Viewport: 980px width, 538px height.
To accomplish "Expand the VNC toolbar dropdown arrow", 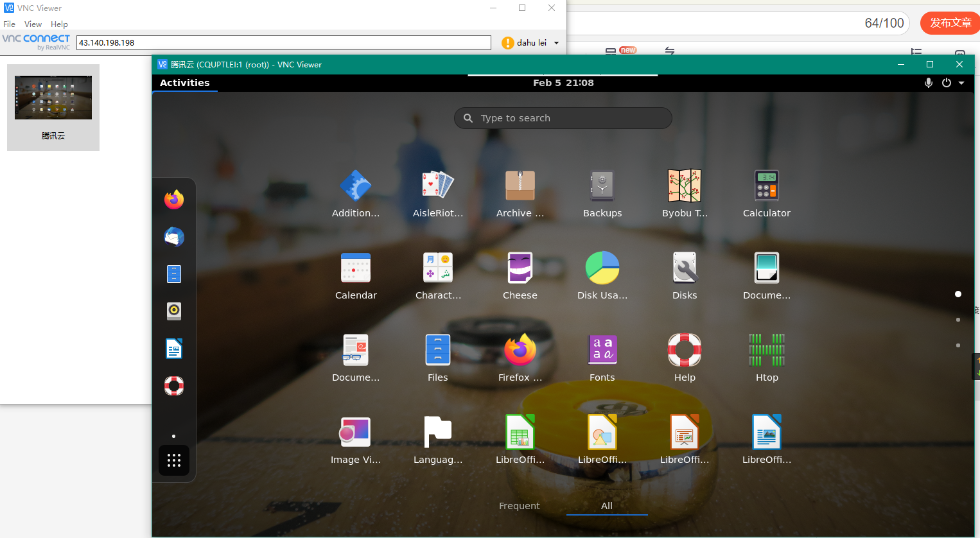I will [961, 83].
